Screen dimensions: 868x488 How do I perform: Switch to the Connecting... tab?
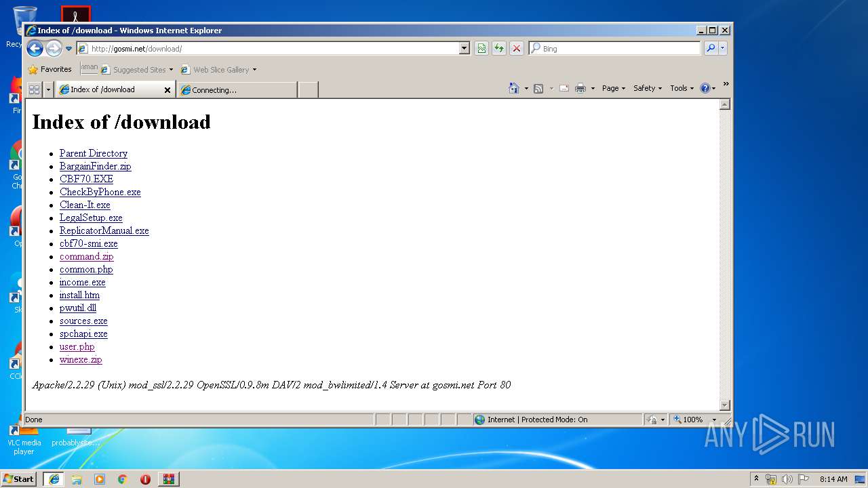237,89
